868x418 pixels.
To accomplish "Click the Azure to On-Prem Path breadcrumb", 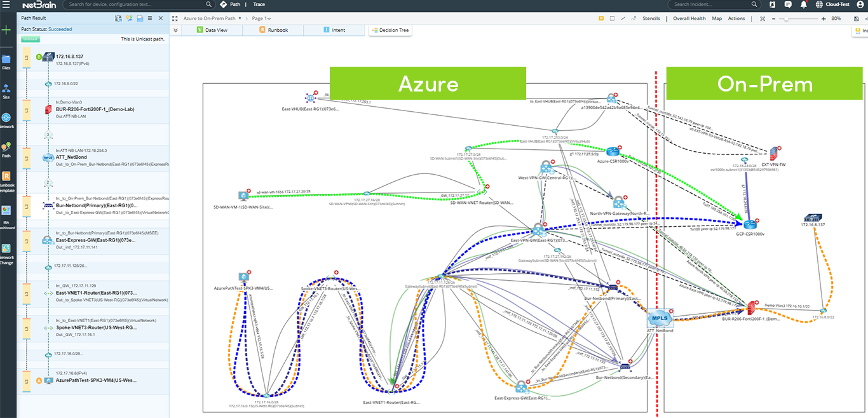I will pos(211,18).
